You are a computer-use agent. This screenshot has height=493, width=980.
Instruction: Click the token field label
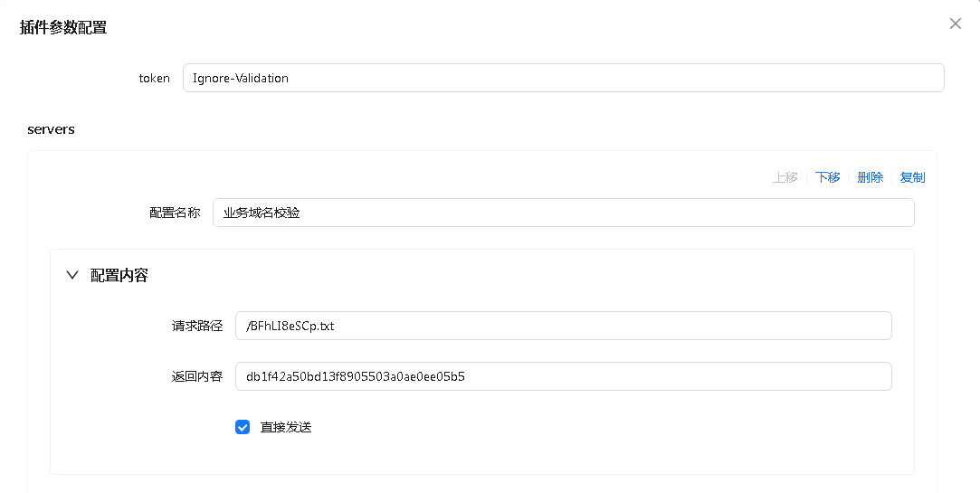click(155, 78)
